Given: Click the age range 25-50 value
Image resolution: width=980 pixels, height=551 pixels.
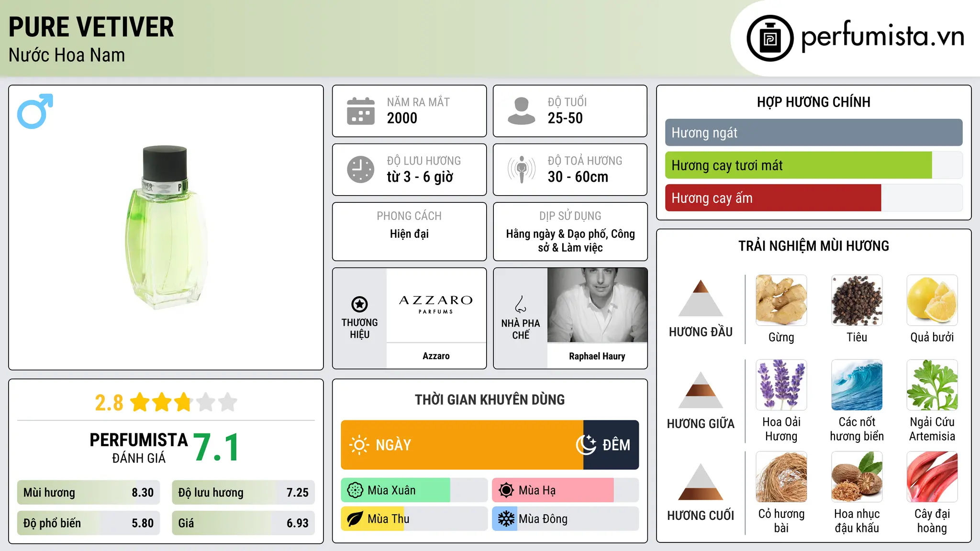Looking at the screenshot, I should point(565,118).
